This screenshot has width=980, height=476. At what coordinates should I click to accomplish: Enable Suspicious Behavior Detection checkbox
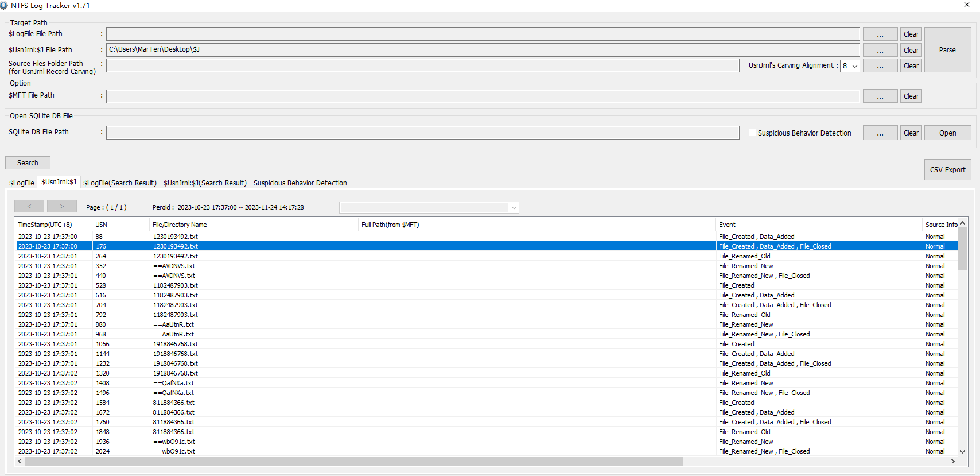pyautogui.click(x=752, y=133)
